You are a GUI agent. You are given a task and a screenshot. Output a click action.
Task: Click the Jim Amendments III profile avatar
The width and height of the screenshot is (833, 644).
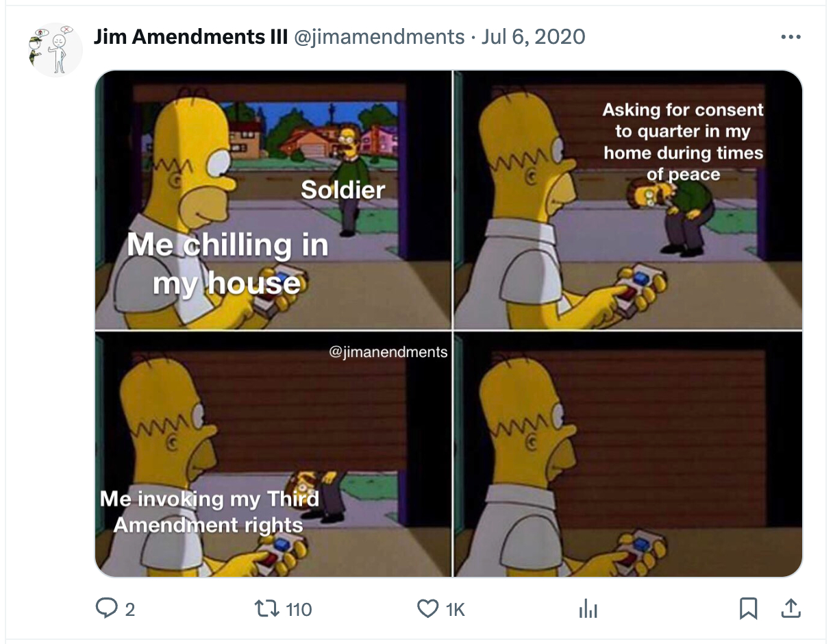(54, 49)
